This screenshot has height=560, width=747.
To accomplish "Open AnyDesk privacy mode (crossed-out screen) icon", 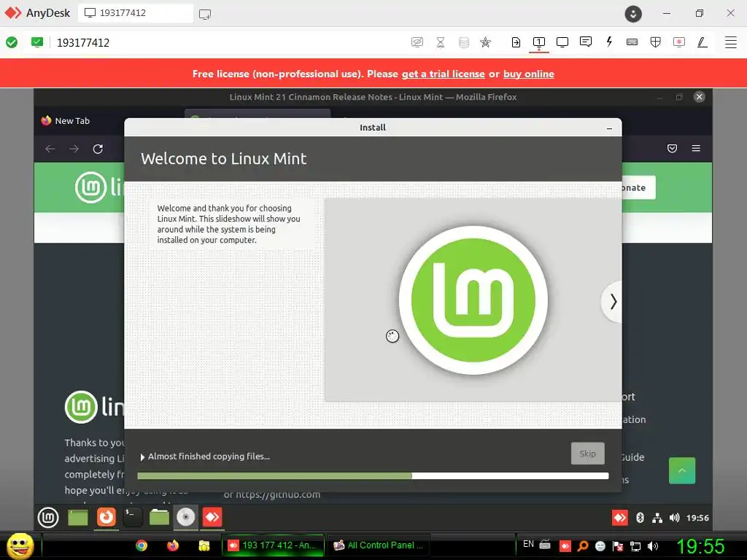I will pyautogui.click(x=417, y=42).
